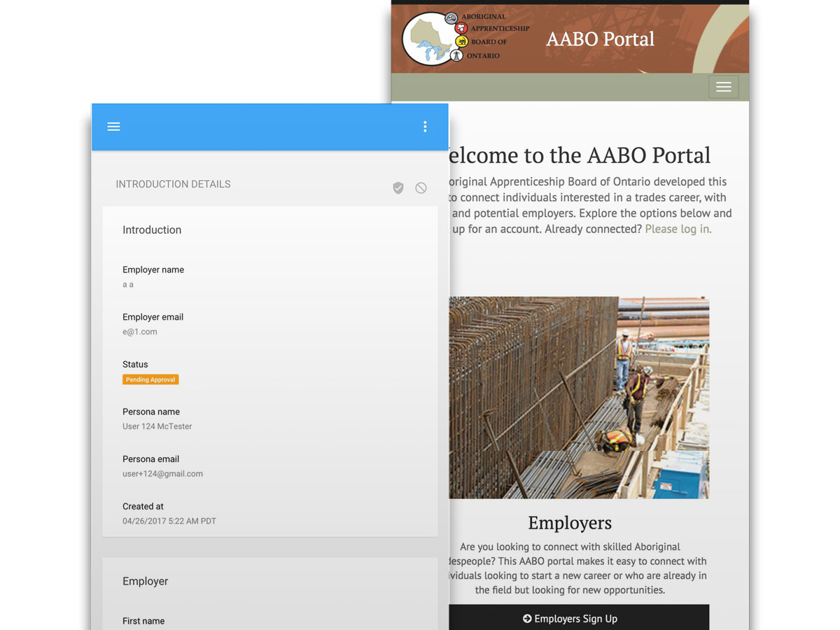Click the "Employer" card title
The height and width of the screenshot is (630, 840).
point(146,581)
